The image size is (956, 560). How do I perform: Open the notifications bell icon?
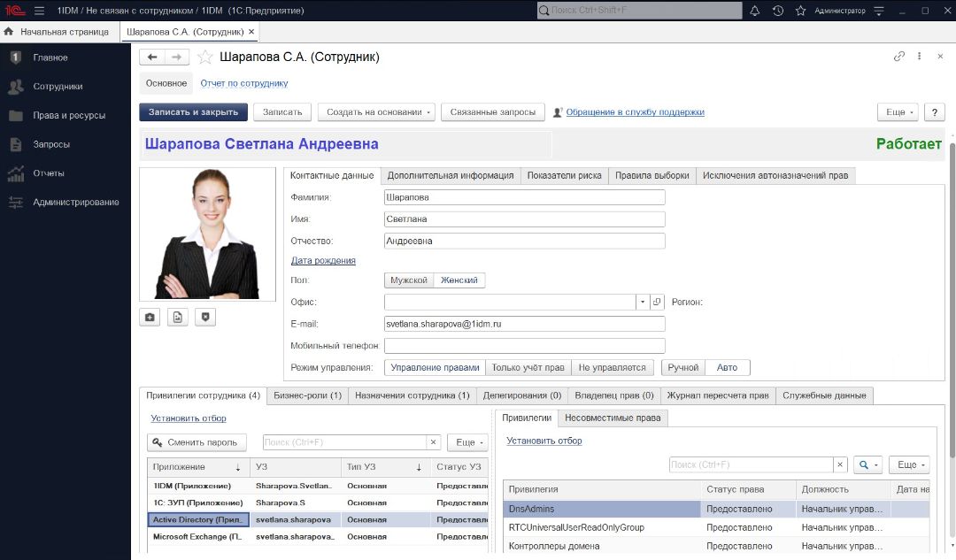tap(755, 11)
